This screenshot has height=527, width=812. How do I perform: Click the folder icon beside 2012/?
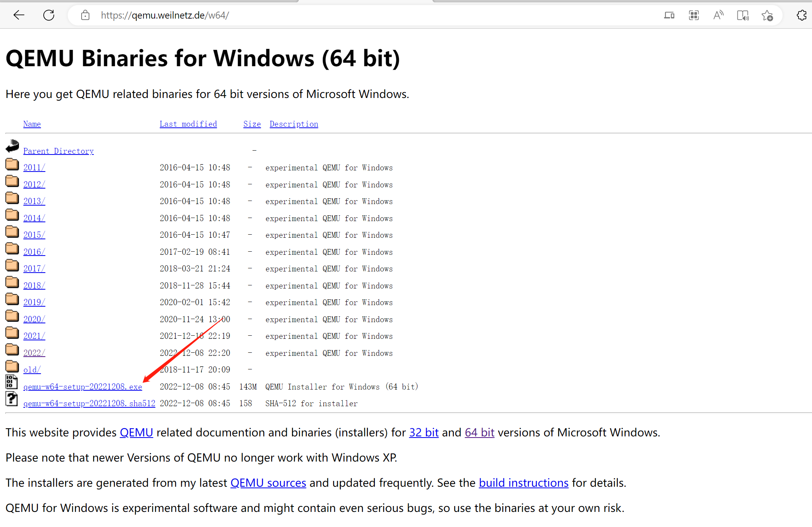pyautogui.click(x=12, y=181)
